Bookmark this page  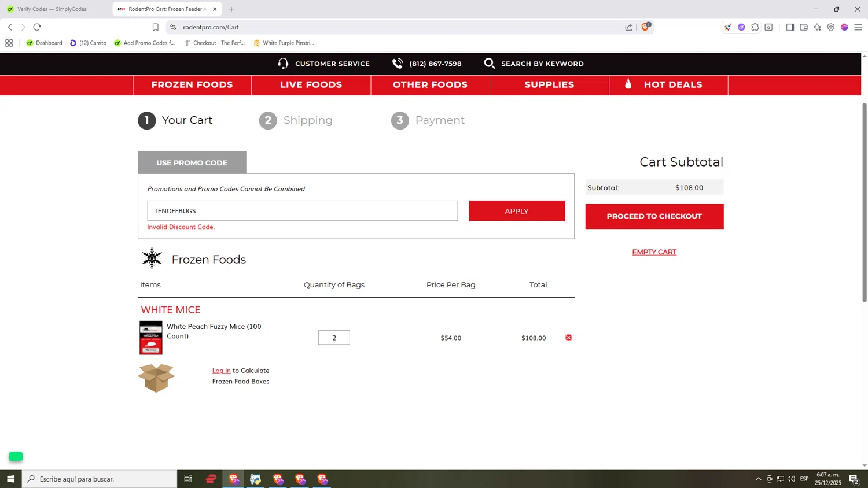coord(155,27)
